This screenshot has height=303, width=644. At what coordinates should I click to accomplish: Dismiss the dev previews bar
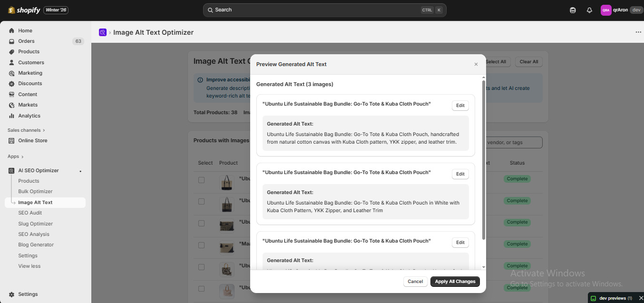641,298
